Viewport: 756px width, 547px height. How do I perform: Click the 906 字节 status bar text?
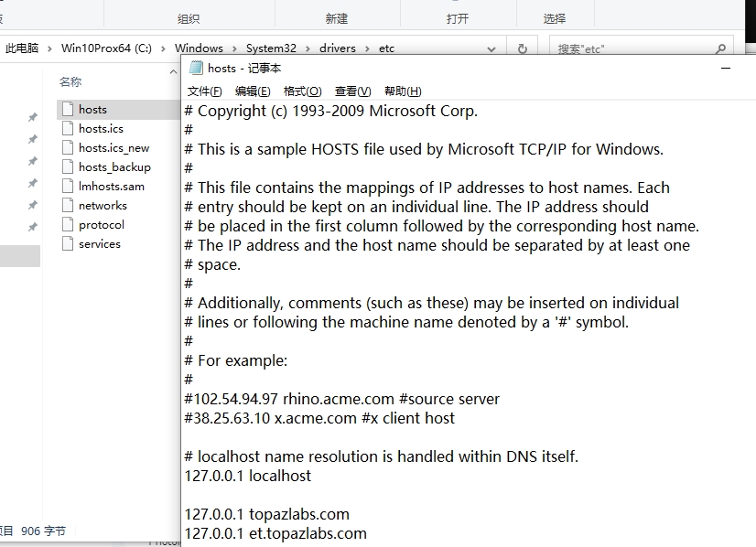point(43,531)
